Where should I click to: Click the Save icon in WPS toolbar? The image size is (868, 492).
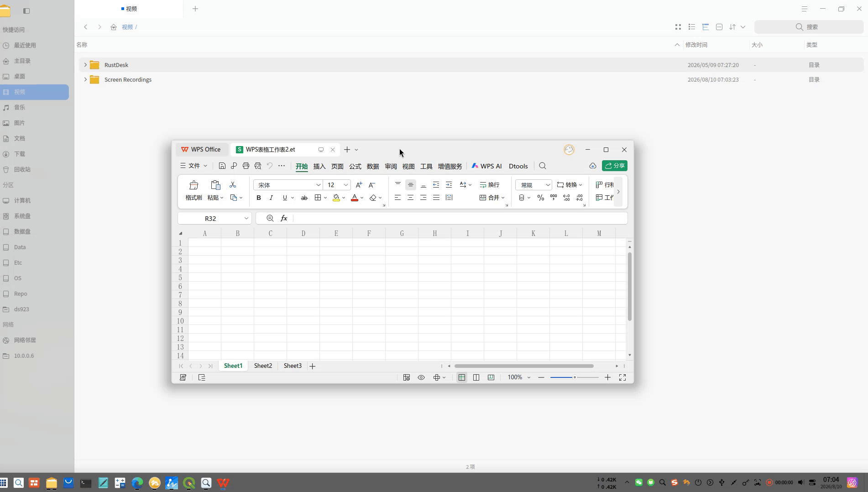point(222,166)
